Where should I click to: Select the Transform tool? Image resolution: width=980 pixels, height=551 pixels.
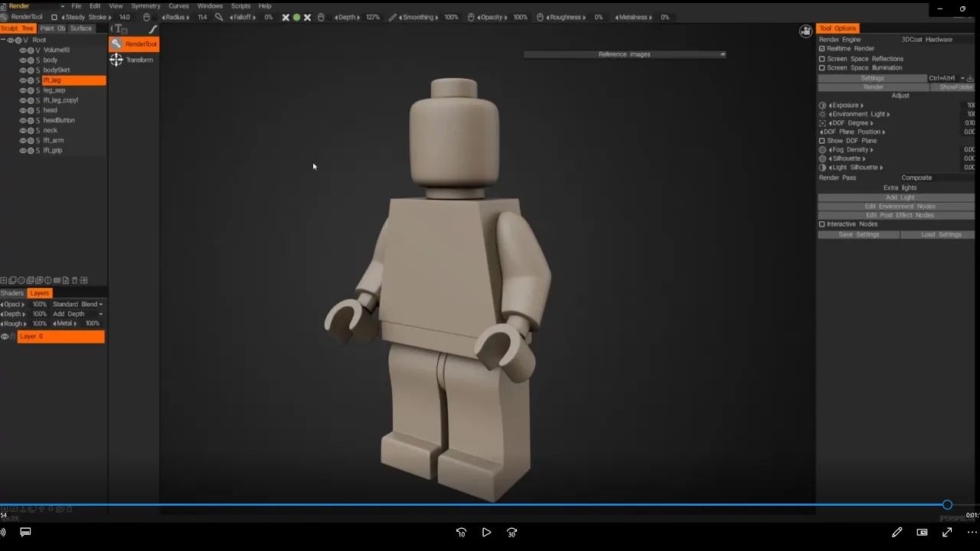coord(132,60)
